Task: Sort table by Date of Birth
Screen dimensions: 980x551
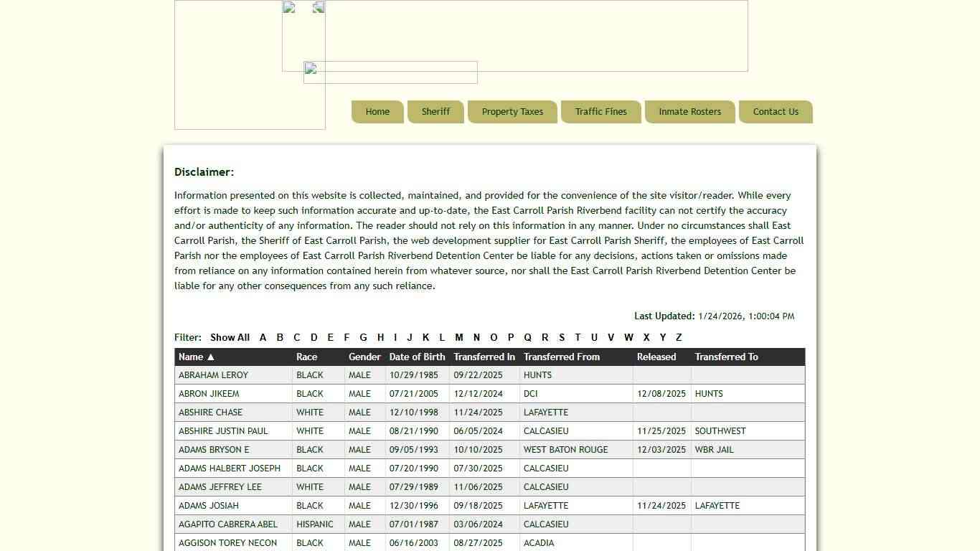Action: pos(417,357)
